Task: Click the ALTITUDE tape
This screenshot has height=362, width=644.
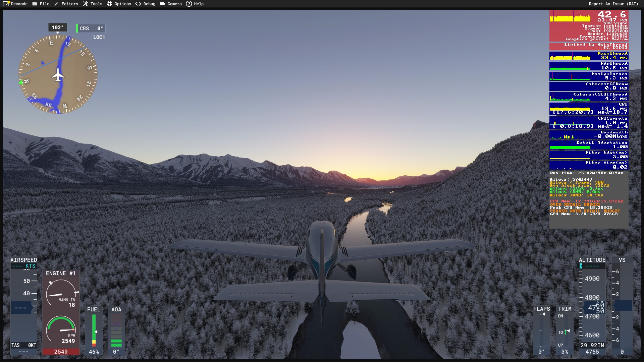Action: pos(592,305)
